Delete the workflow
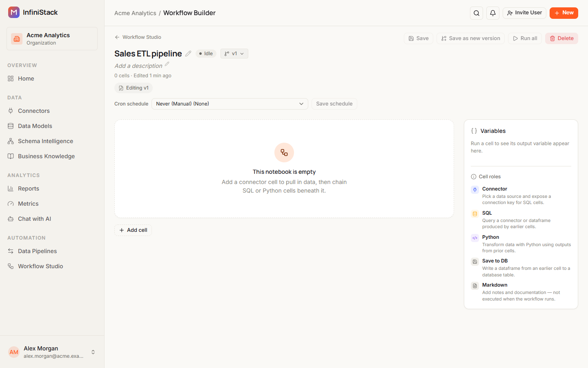Image resolution: width=588 pixels, height=368 pixels. coord(561,38)
